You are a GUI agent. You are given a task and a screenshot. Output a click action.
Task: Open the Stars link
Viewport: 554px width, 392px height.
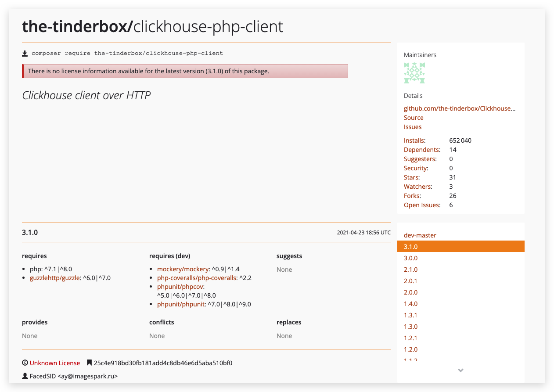click(412, 177)
